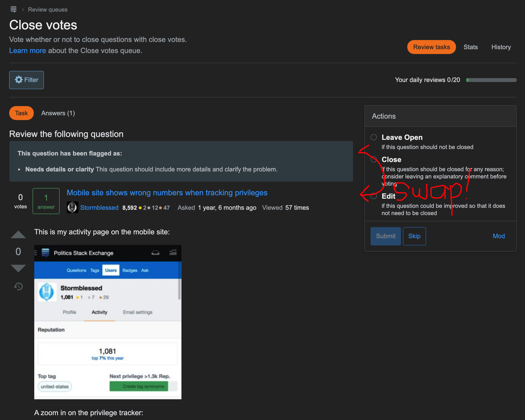Viewport: 525px width, 420px height.
Task: Click the Mod link
Action: [499, 236]
